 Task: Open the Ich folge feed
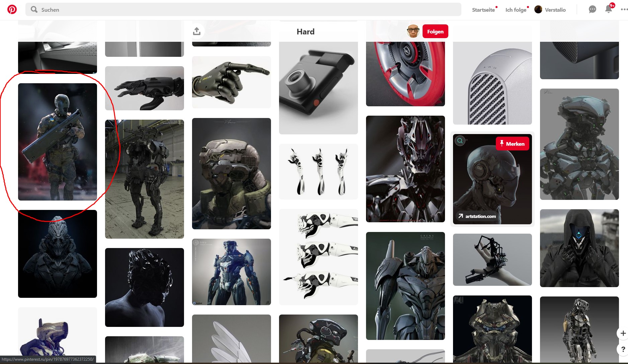pyautogui.click(x=516, y=10)
